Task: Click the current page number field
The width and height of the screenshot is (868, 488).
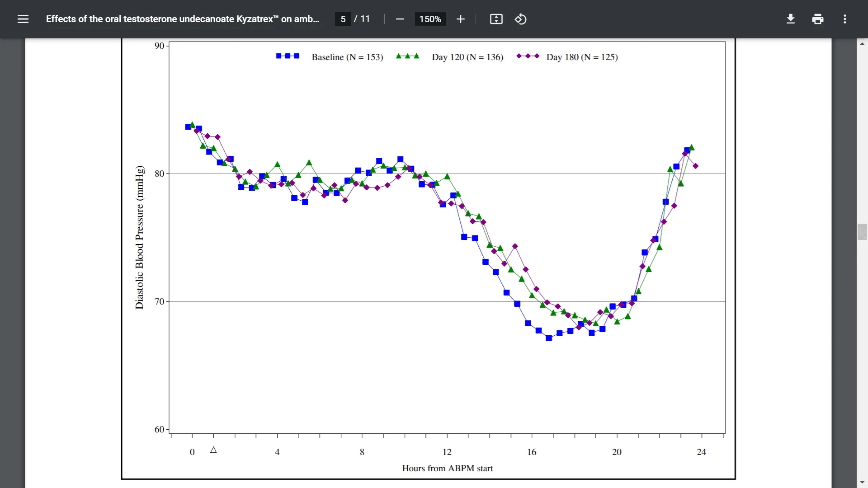Action: (343, 19)
